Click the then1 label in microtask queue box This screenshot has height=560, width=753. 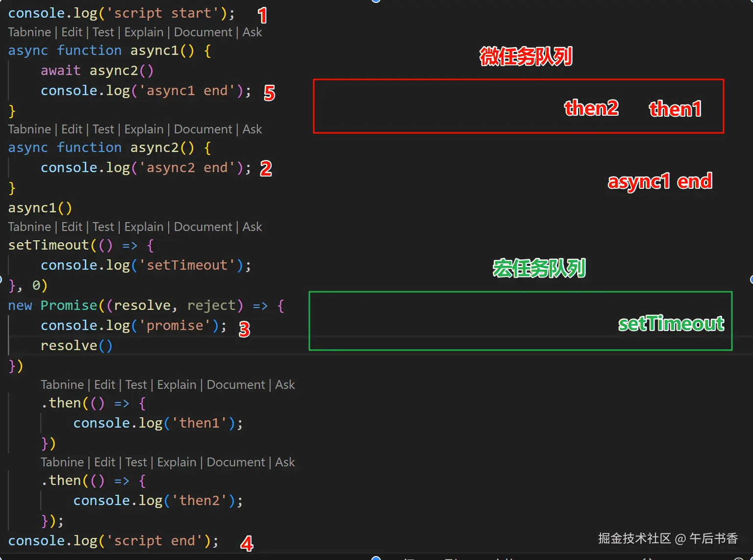[x=675, y=108]
